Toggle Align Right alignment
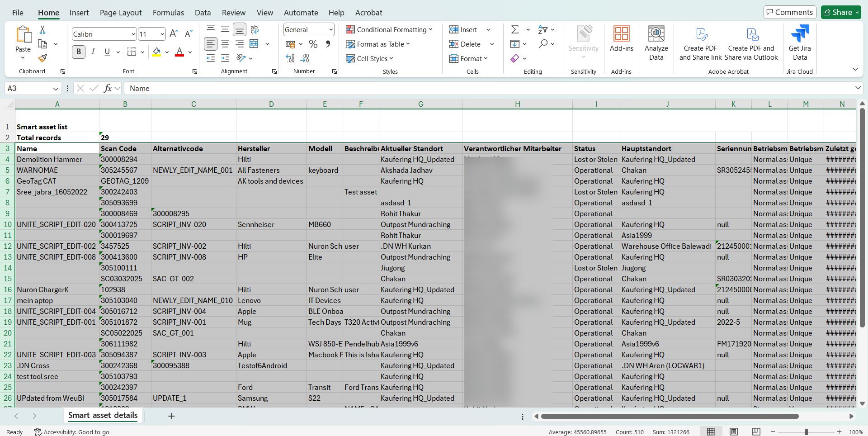The width and height of the screenshot is (868, 436). pyautogui.click(x=240, y=44)
